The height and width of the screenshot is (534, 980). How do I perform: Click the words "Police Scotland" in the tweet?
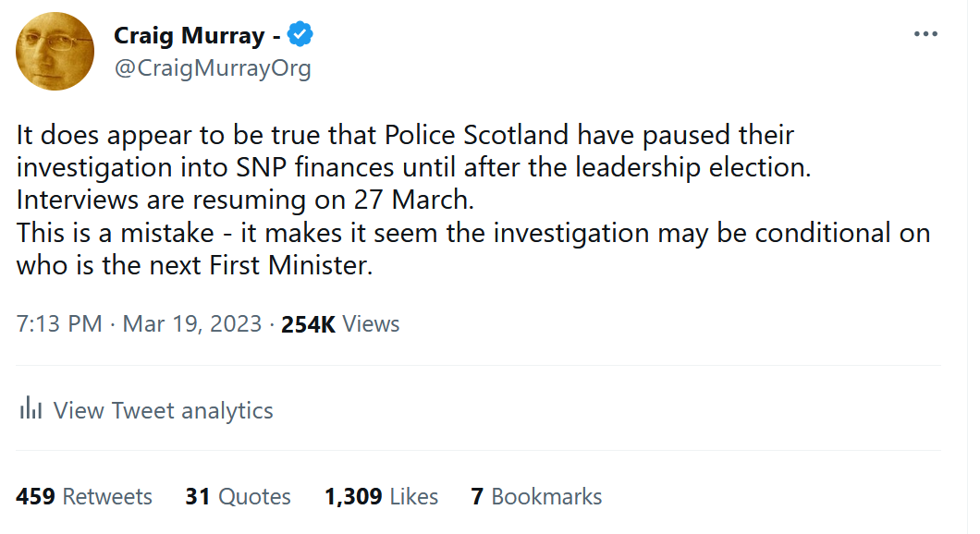[488, 135]
